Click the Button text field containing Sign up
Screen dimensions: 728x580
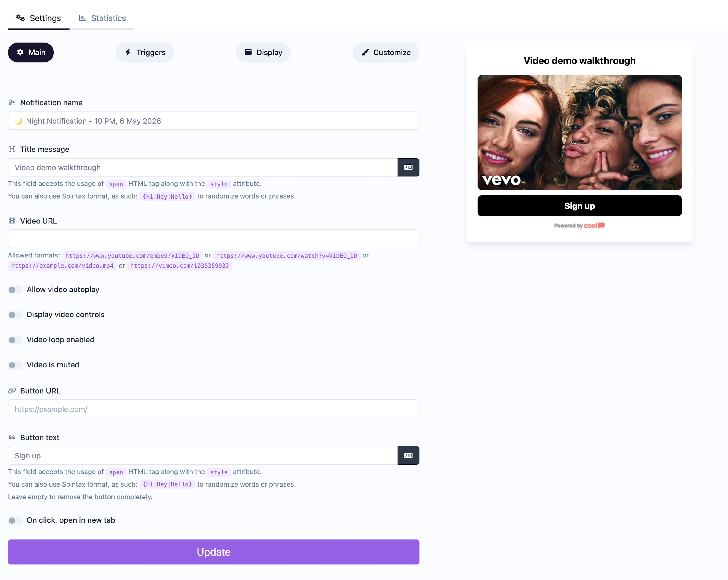pyautogui.click(x=203, y=455)
